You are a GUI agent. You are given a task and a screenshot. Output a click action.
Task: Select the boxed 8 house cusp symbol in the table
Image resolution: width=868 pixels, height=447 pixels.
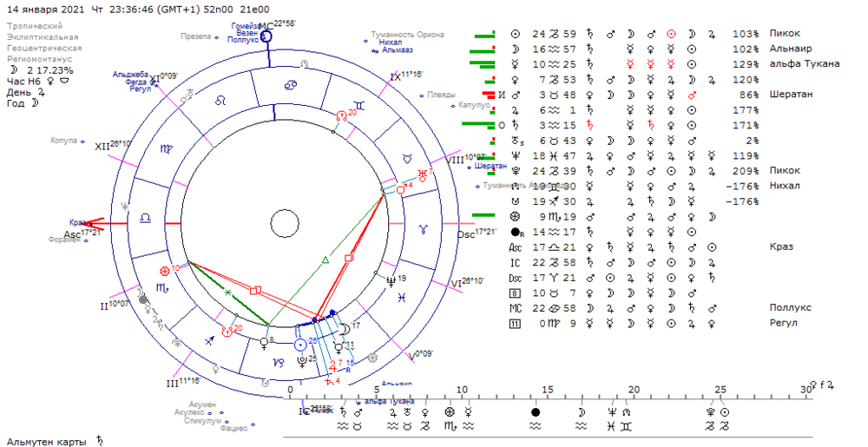(515, 293)
